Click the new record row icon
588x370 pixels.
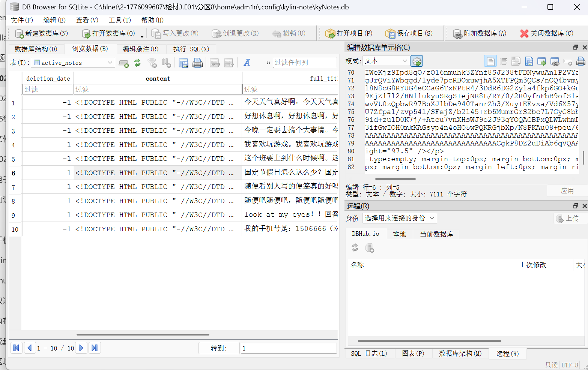[x=215, y=63]
